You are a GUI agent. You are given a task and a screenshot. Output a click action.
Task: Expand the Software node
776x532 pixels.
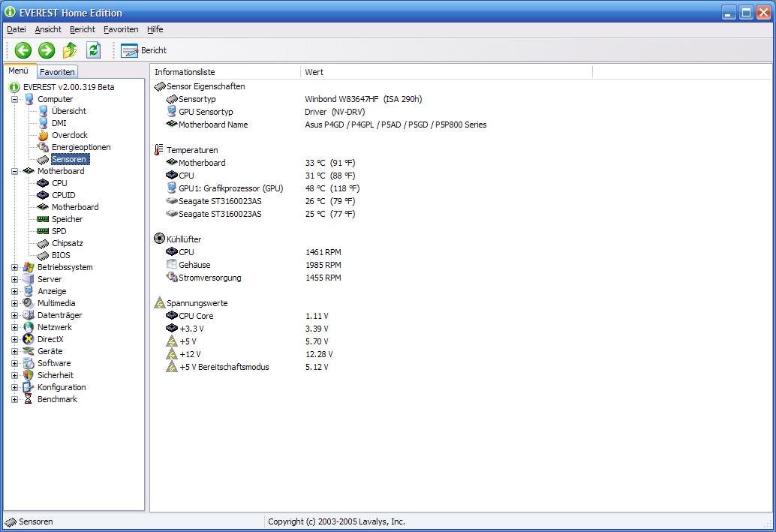pos(14,363)
